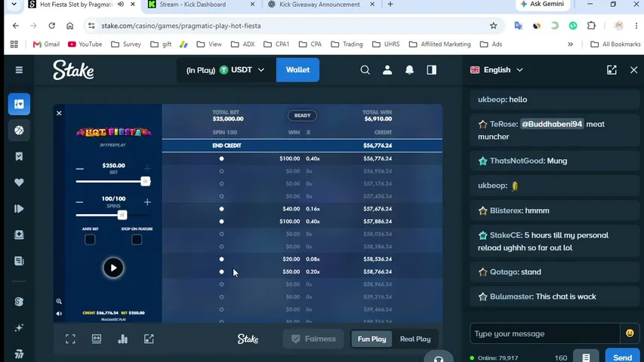Show more bookmarks chevron
This screenshot has height=362, width=644.
[x=570, y=44]
